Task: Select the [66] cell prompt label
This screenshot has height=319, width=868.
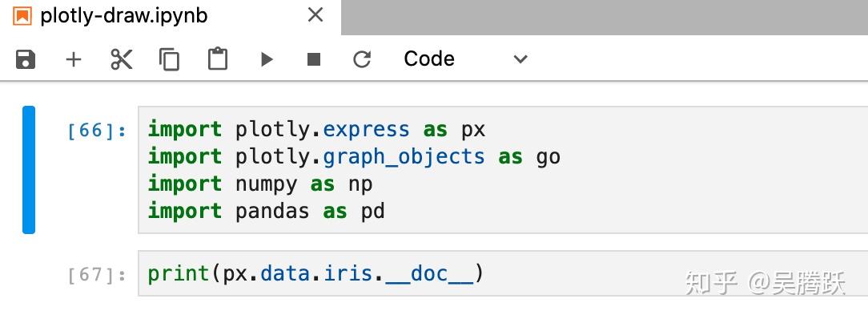Action: tap(97, 131)
